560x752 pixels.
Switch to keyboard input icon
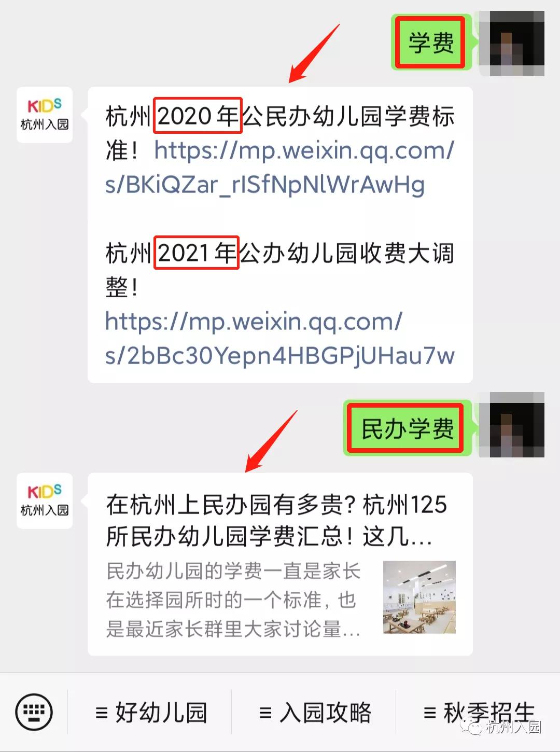[34, 712]
